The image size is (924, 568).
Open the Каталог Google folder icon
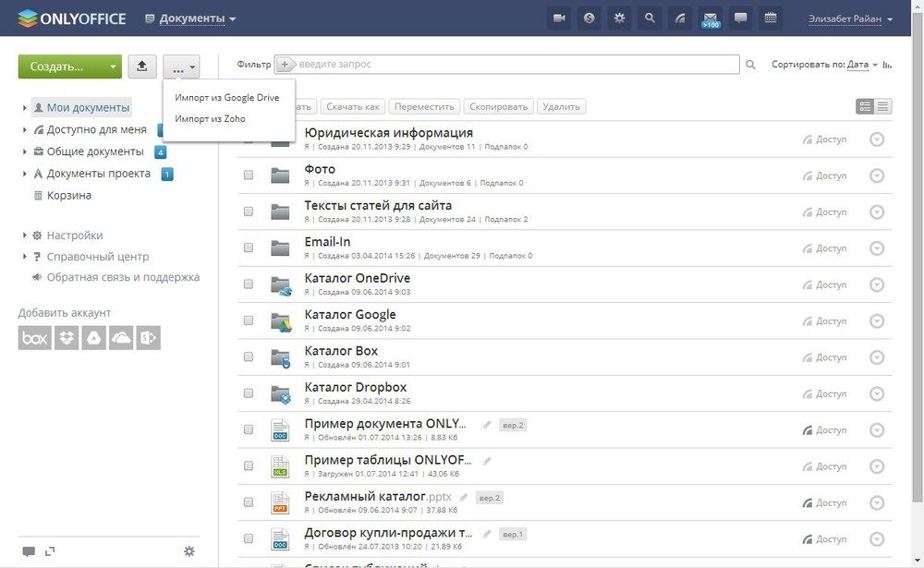pyautogui.click(x=281, y=321)
